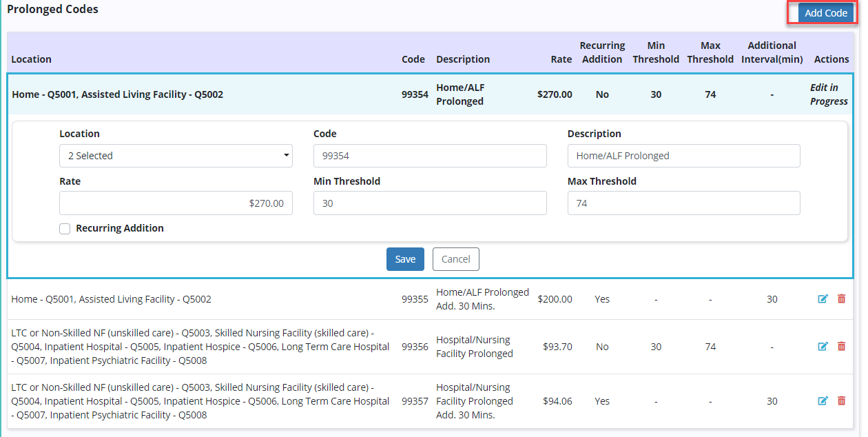Screen dimensions: 868x437
Task: Edit the 99356 Hospital/Nursing code row
Action: pos(823,347)
